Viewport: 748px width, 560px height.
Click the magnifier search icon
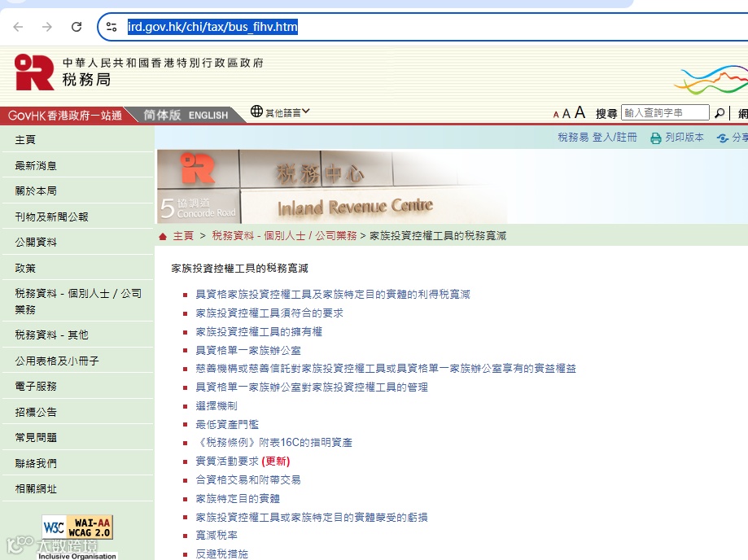click(719, 113)
